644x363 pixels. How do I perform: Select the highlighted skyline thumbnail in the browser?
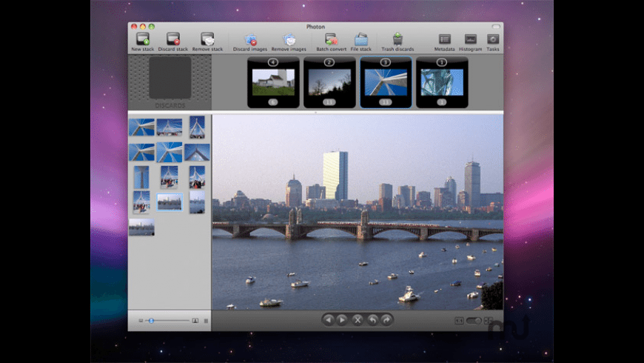point(170,202)
